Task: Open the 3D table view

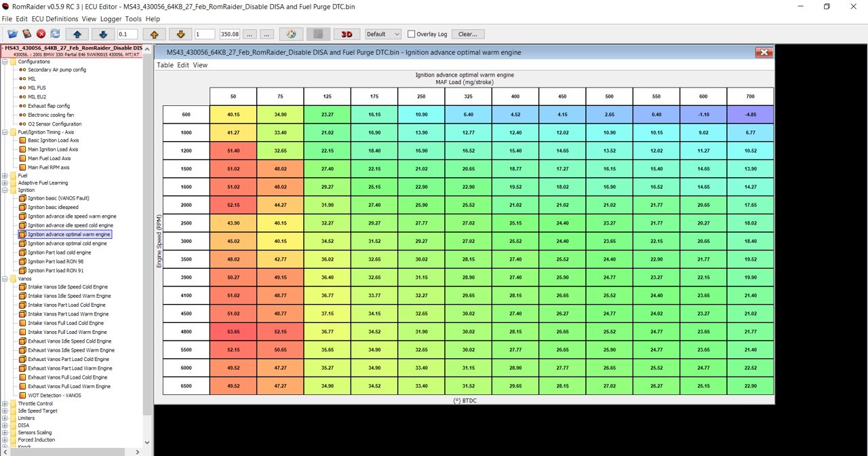Action: (347, 34)
